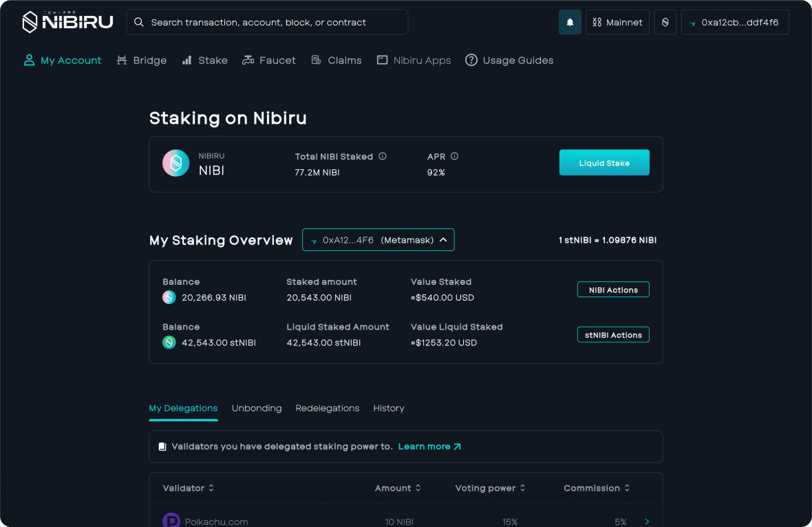812x527 pixels.
Task: Click the Bridge icon in navigation
Action: tap(122, 60)
